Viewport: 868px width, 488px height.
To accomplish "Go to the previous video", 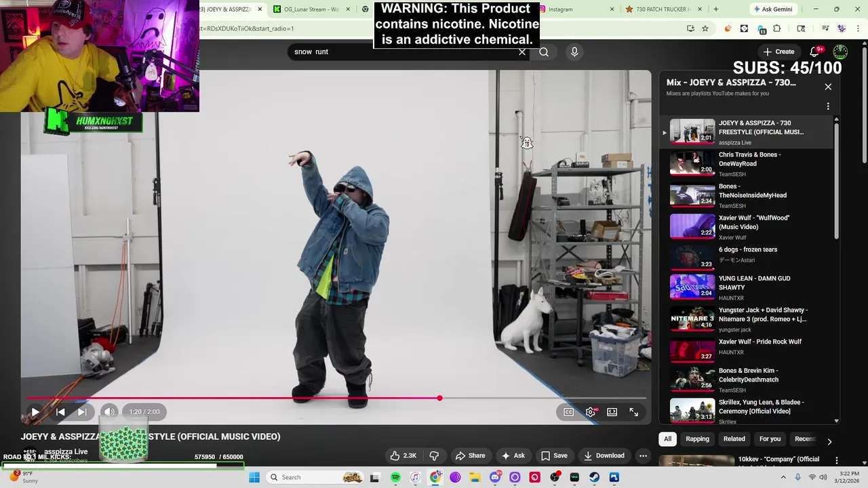I will point(60,411).
